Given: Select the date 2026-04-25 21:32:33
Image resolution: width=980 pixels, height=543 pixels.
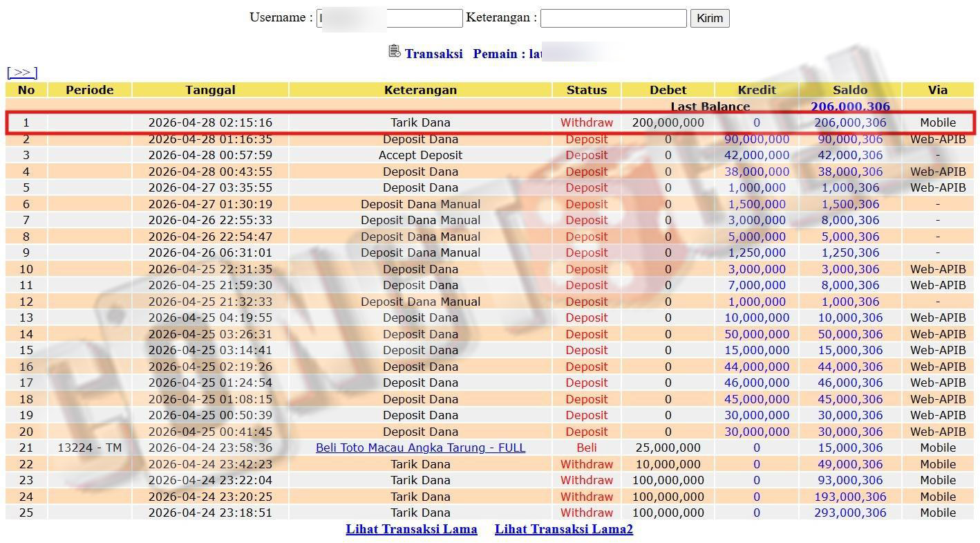Looking at the screenshot, I should 210,302.
